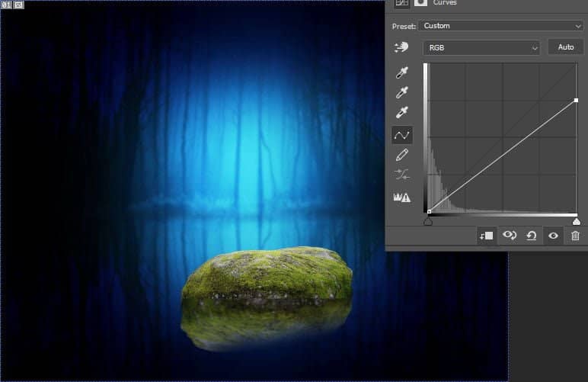Click the Auto button
The width and height of the screenshot is (588, 382).
click(x=565, y=47)
